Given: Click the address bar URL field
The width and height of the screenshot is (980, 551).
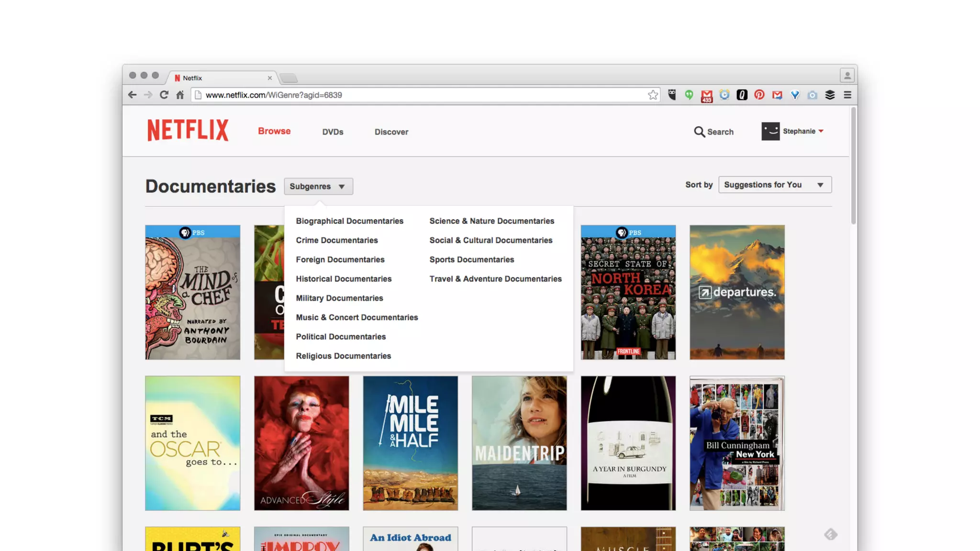Looking at the screenshot, I should [421, 95].
